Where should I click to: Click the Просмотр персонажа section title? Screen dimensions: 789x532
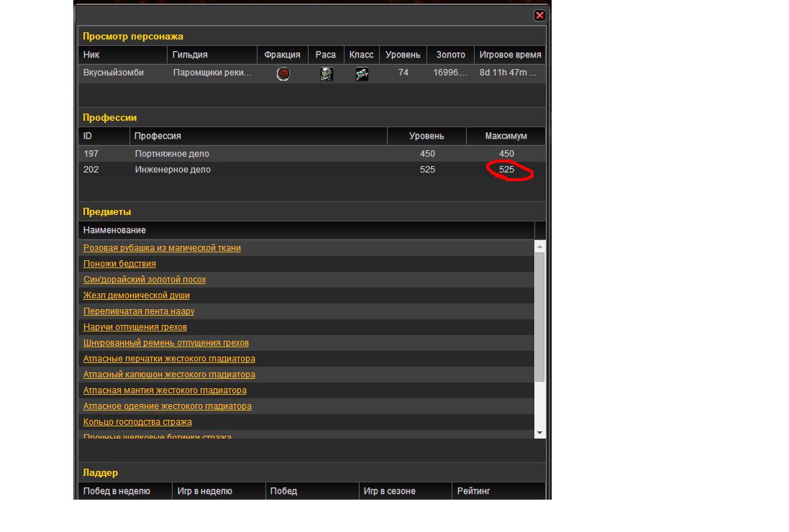click(x=133, y=36)
